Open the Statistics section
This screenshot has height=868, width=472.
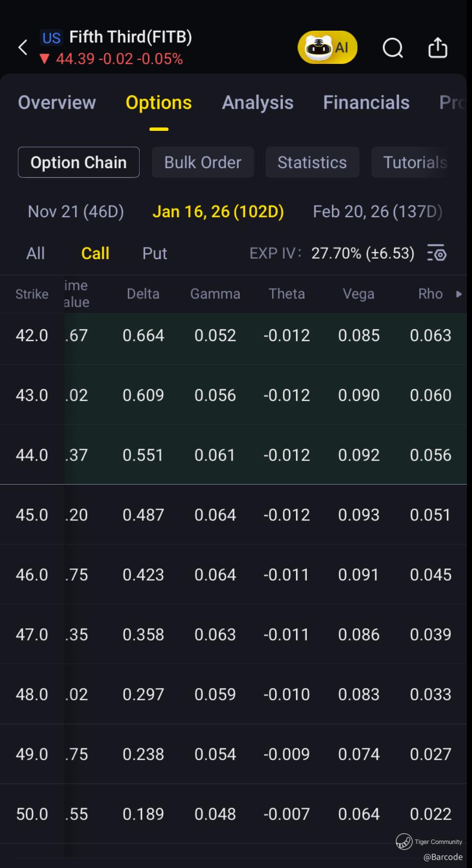[x=312, y=162]
